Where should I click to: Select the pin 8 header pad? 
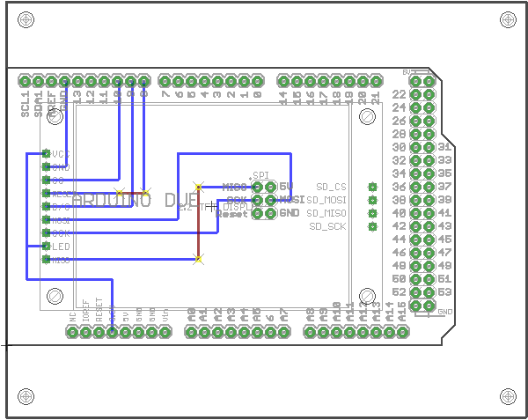[x=143, y=81]
